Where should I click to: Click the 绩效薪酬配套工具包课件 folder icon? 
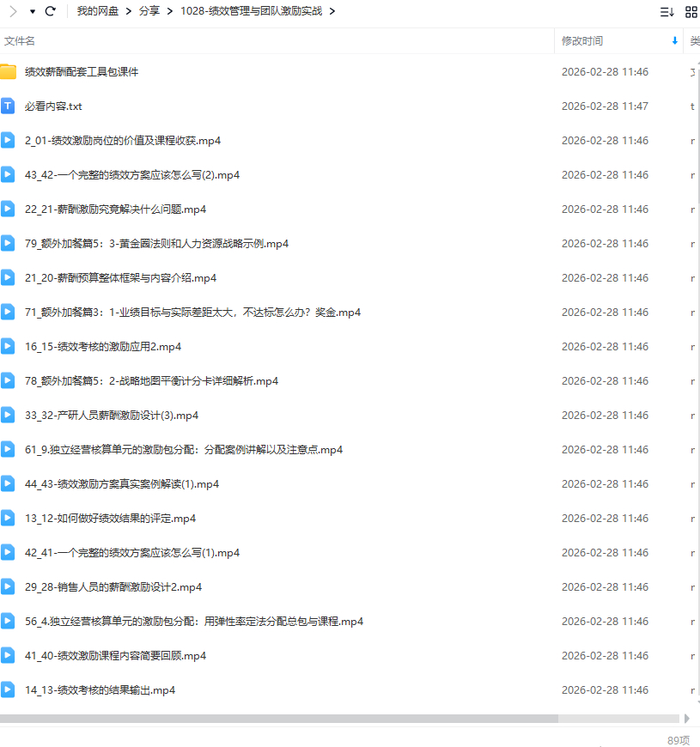(x=9, y=71)
